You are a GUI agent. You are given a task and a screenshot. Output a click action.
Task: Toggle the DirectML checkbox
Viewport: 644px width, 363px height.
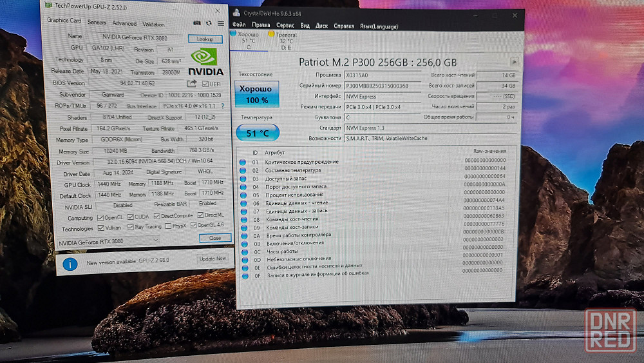tap(200, 215)
